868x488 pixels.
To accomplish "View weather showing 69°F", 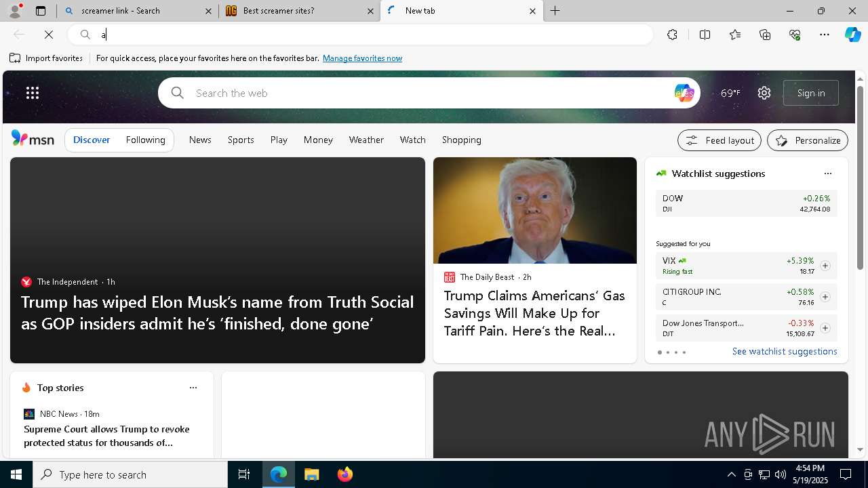I will point(730,93).
